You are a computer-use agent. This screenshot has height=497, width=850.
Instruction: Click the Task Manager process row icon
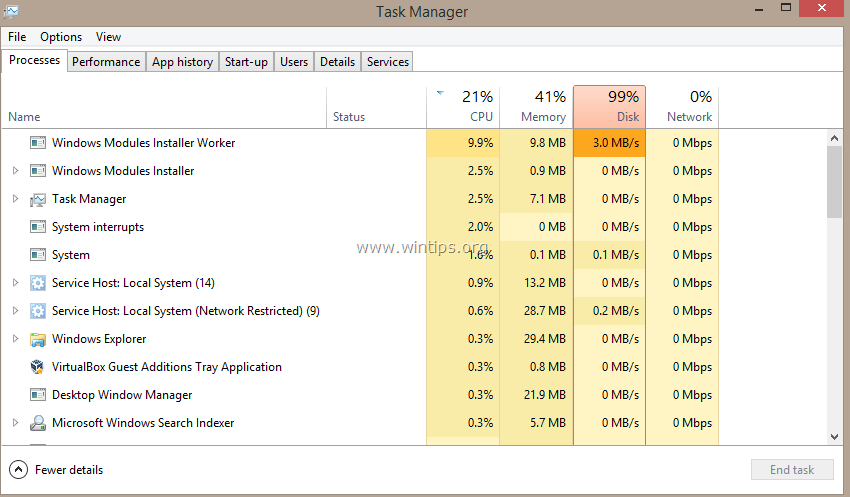point(38,200)
